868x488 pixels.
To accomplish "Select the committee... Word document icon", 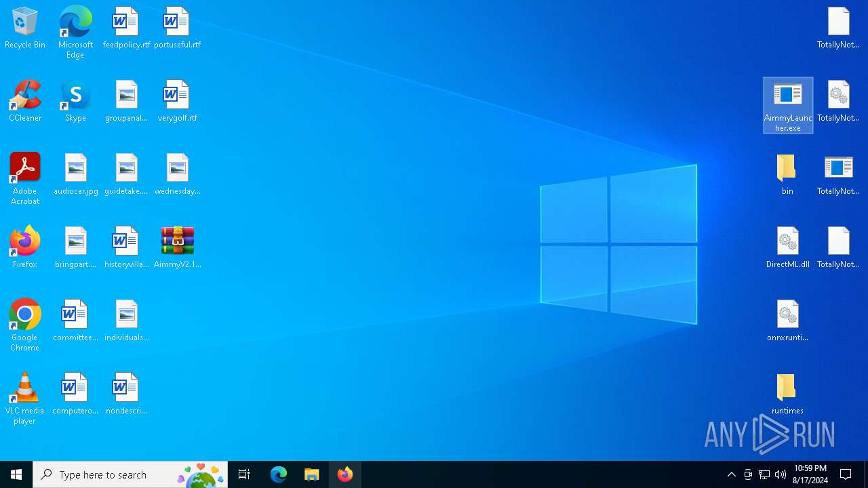I will [75, 321].
